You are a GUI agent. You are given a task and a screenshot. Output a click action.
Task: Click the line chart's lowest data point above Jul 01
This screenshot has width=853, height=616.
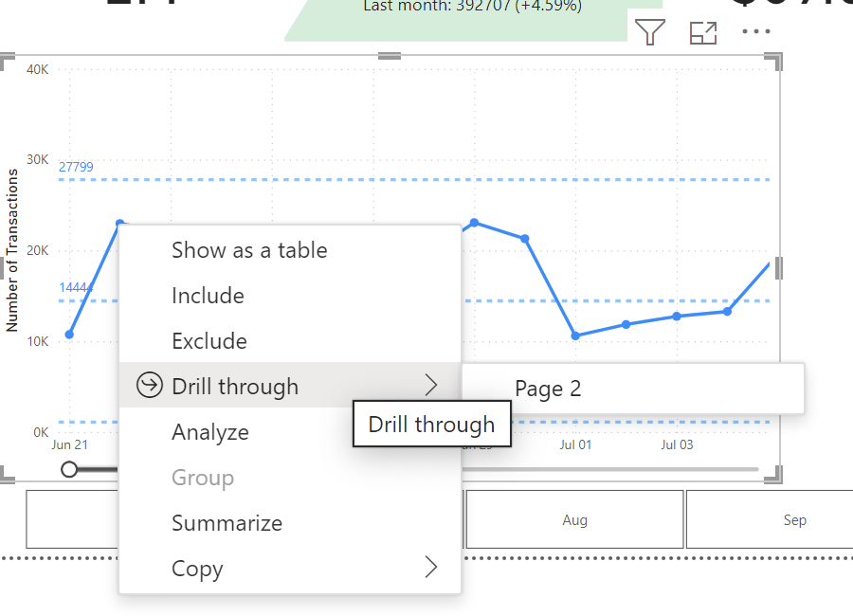click(575, 335)
